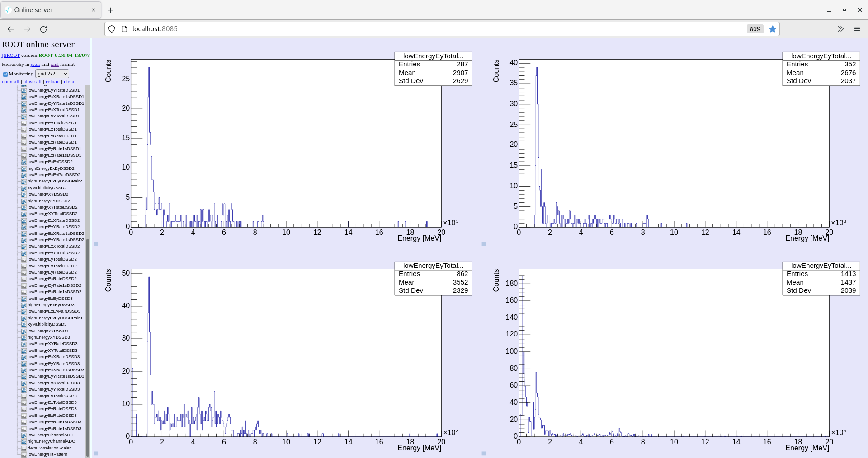
Task: Click the histogram icon beside lowEnergyEyTotalDSSD1
Action: (24, 123)
